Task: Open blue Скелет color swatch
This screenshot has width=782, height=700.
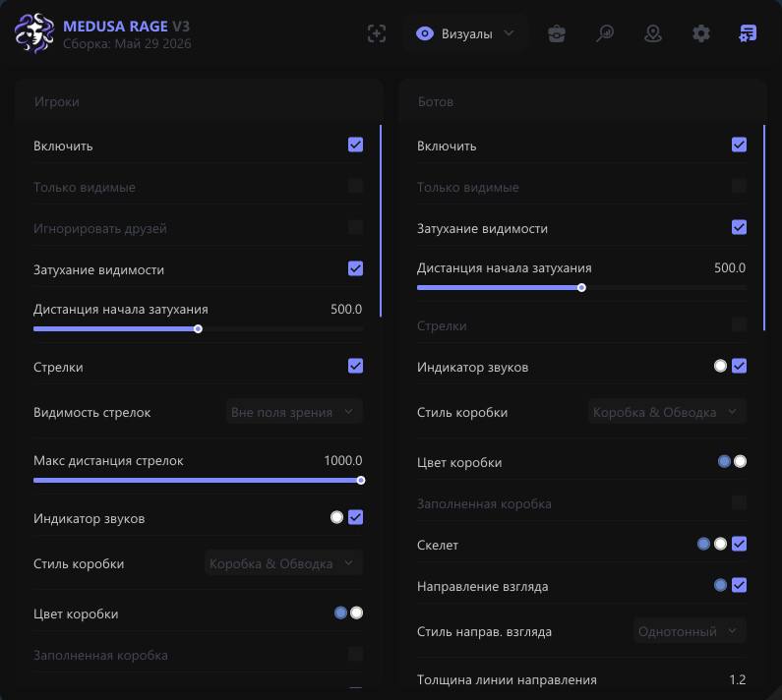Action: coord(703,544)
